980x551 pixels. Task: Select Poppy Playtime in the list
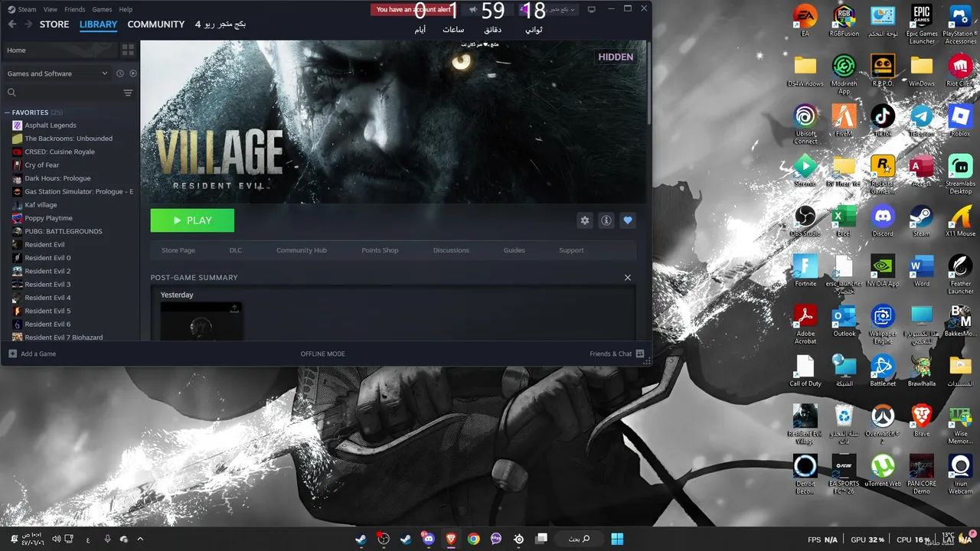tap(49, 218)
